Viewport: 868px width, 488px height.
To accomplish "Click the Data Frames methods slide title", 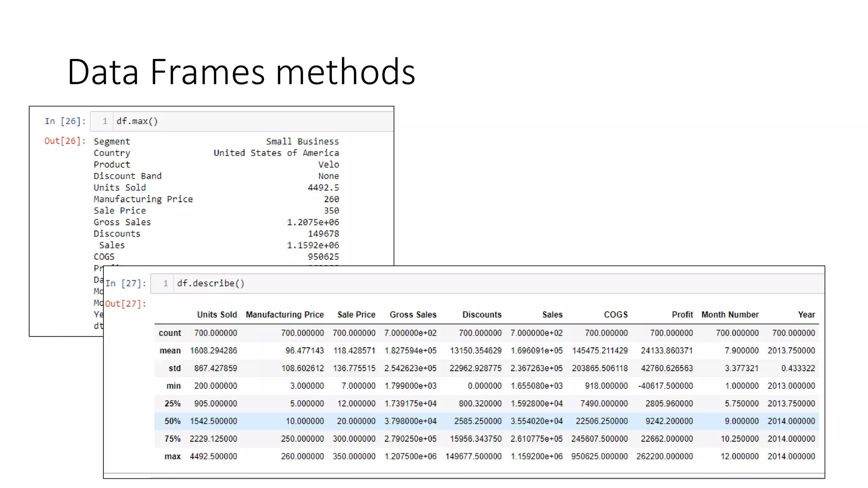I will pyautogui.click(x=241, y=72).
